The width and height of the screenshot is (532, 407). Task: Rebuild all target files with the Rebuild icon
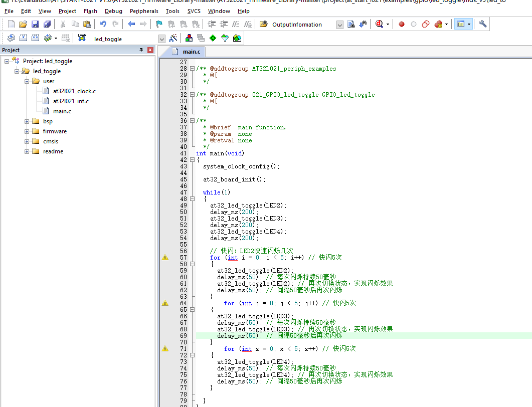[35, 38]
